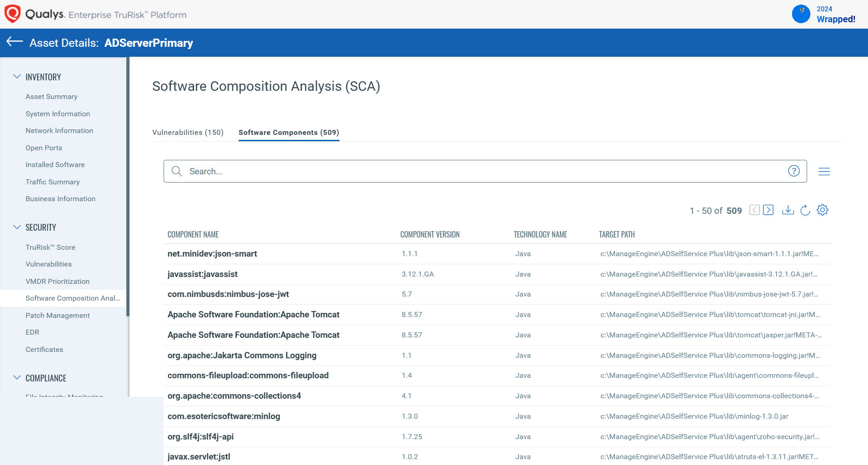The width and height of the screenshot is (868, 465).
Task: Collapse the INVENTORY section
Action: coord(17,77)
